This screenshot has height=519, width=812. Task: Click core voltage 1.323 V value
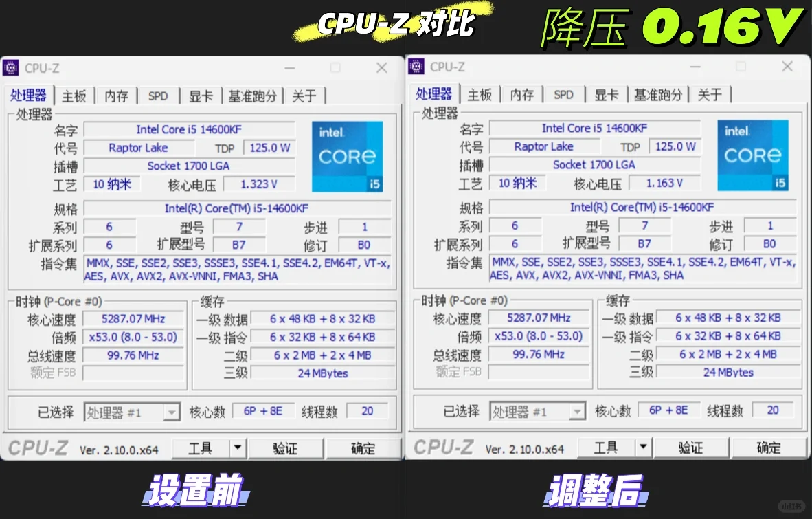click(259, 184)
